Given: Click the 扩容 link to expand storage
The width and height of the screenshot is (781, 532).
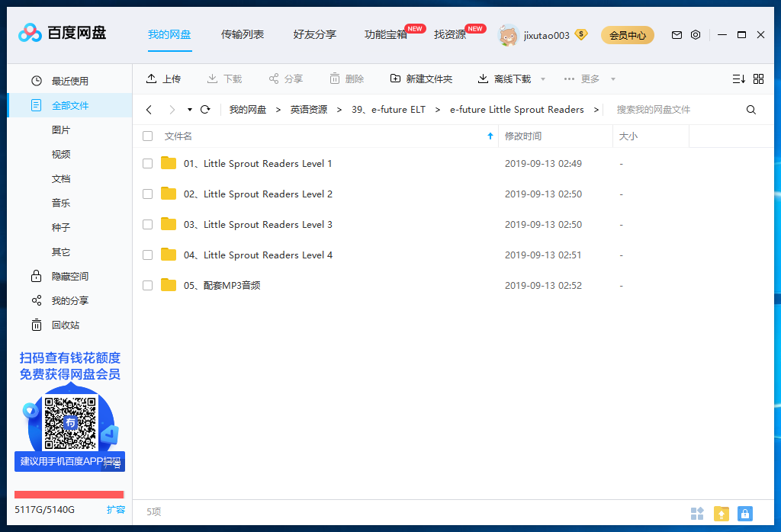Looking at the screenshot, I should [116, 509].
